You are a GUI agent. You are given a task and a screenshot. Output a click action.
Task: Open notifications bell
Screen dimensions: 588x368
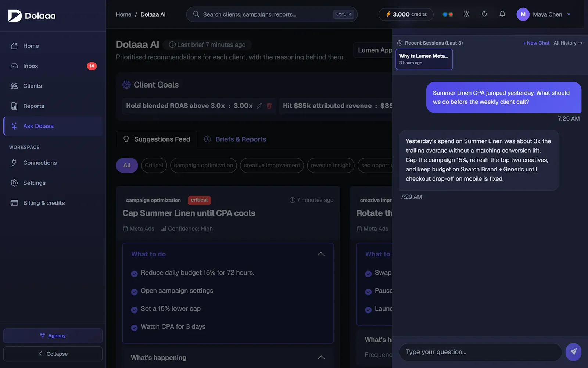502,14
